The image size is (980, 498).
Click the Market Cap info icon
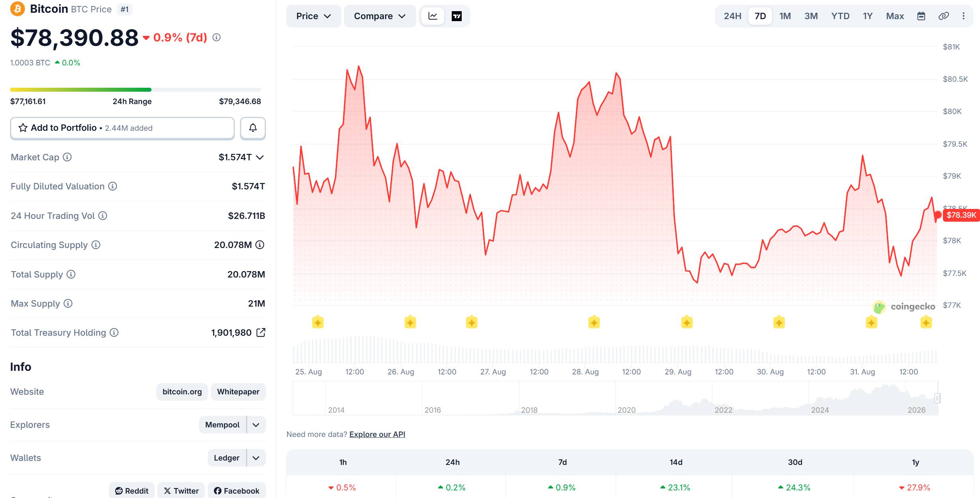pos(67,157)
